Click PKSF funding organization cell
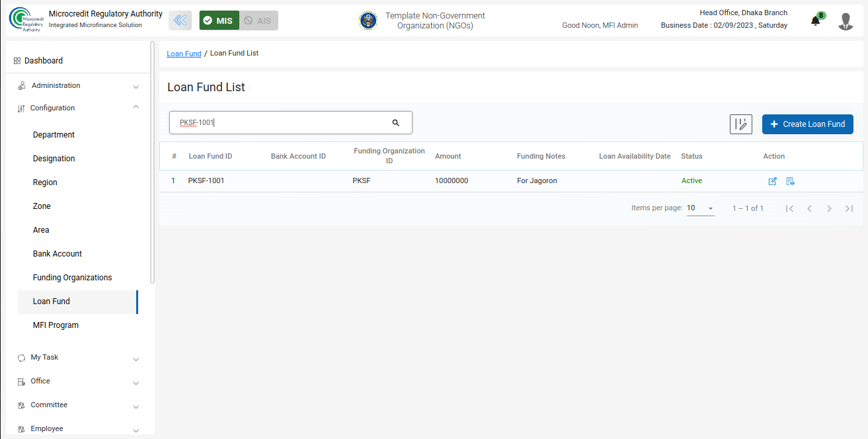 pos(362,180)
